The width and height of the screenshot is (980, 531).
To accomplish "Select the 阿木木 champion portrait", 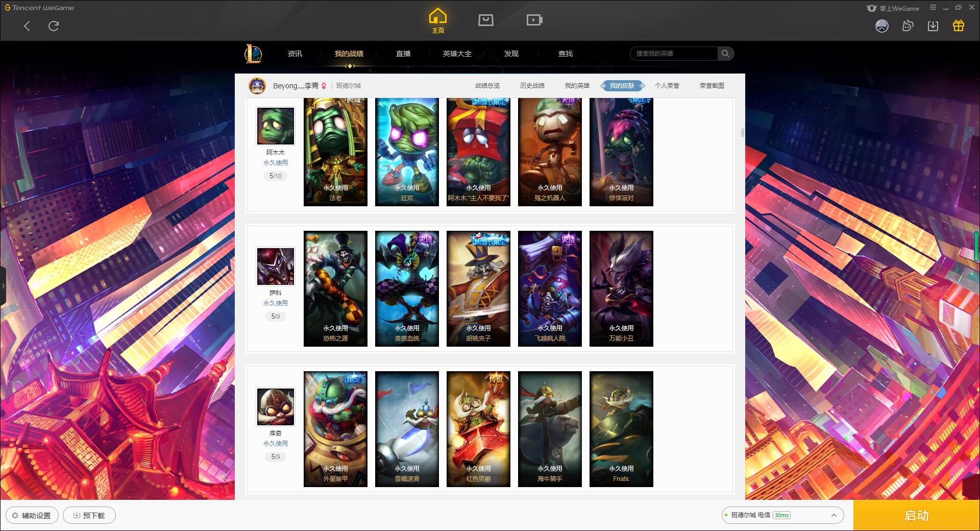I will point(276,126).
